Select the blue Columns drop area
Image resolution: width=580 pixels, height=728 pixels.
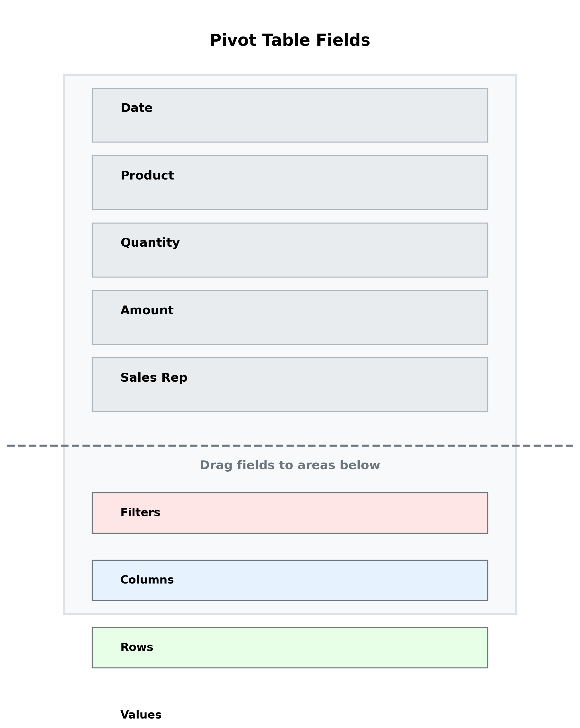click(x=290, y=580)
